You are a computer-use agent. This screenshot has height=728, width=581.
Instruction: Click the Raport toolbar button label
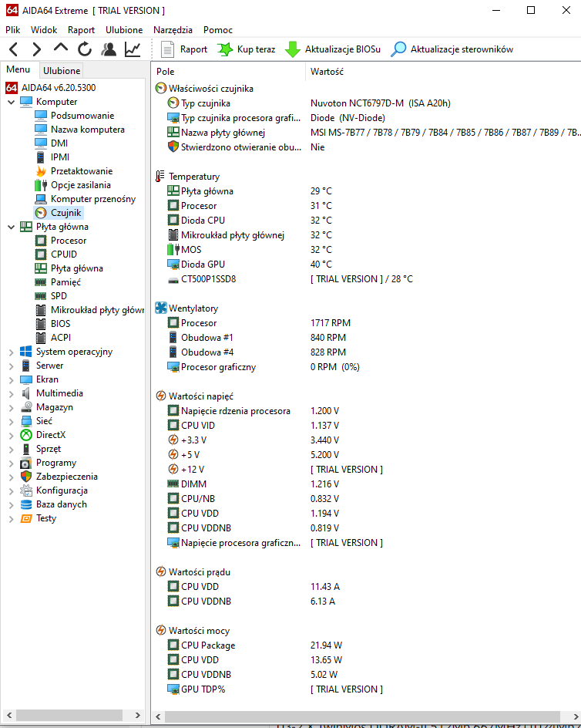coord(193,49)
